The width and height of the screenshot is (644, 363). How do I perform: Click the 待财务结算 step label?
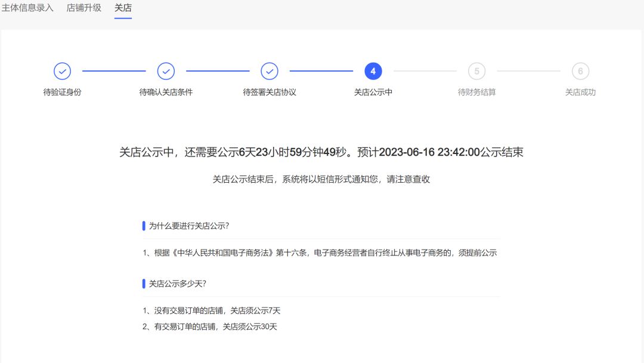(x=476, y=93)
